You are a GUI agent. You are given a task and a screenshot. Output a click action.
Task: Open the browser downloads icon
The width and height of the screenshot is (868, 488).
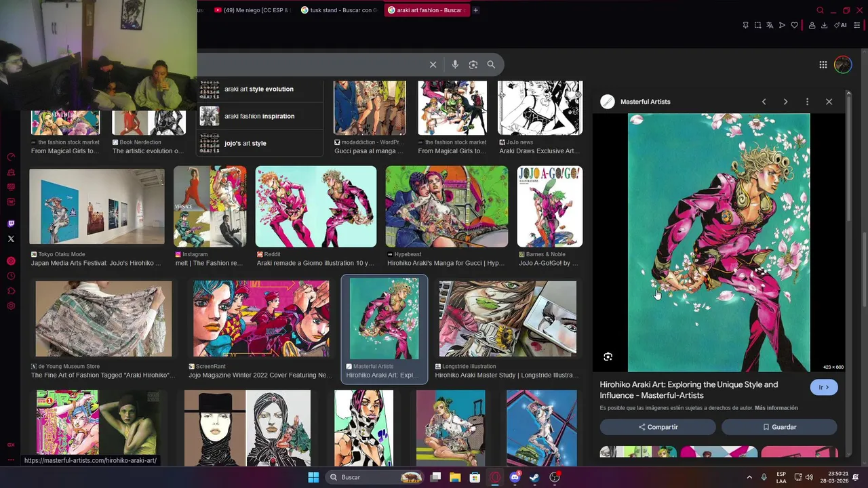click(824, 25)
